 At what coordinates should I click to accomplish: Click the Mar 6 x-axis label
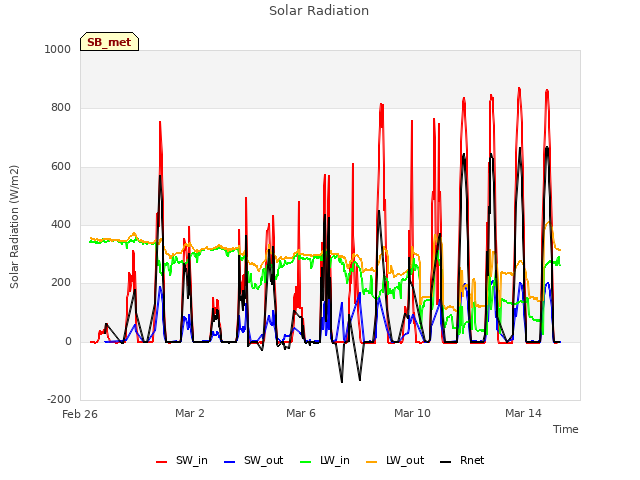point(301,413)
